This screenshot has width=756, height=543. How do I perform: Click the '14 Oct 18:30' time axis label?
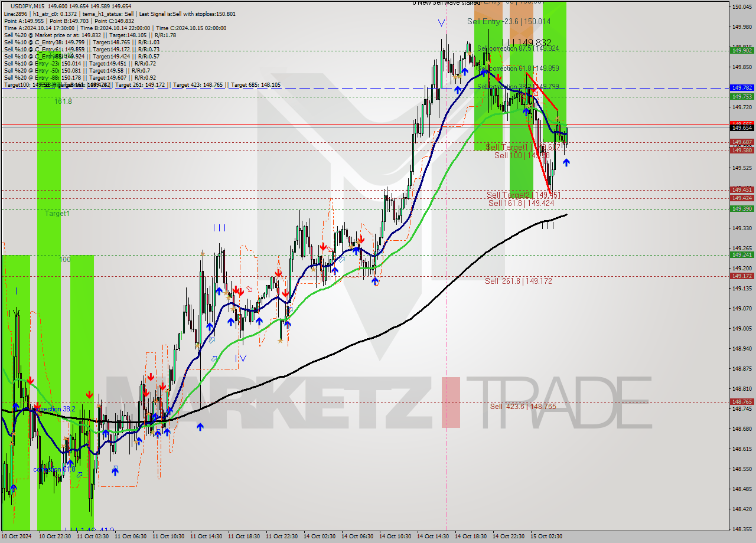click(x=471, y=537)
